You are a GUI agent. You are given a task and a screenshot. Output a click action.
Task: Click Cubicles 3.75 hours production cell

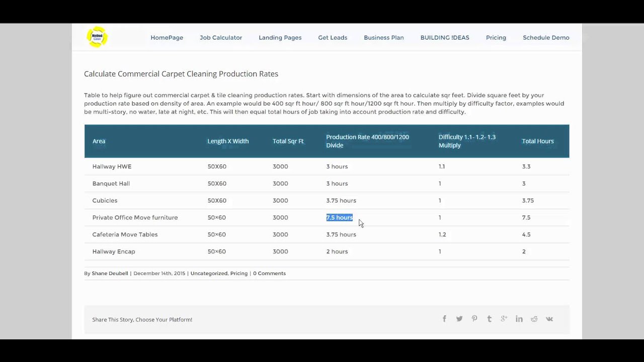coord(341,201)
